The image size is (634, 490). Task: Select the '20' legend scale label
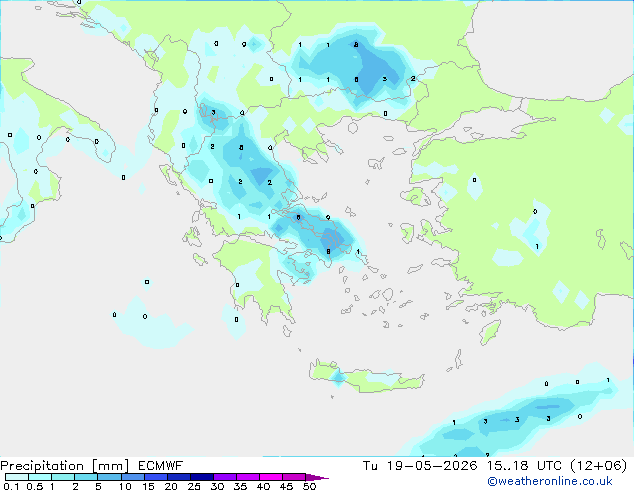(x=171, y=486)
